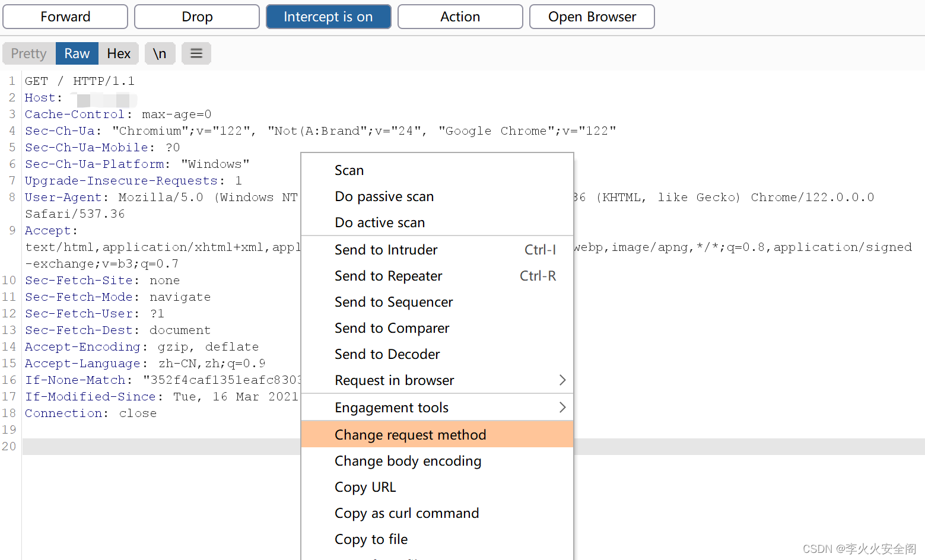This screenshot has height=560, width=925.
Task: Click the Accept-Language header line
Action: point(145,364)
